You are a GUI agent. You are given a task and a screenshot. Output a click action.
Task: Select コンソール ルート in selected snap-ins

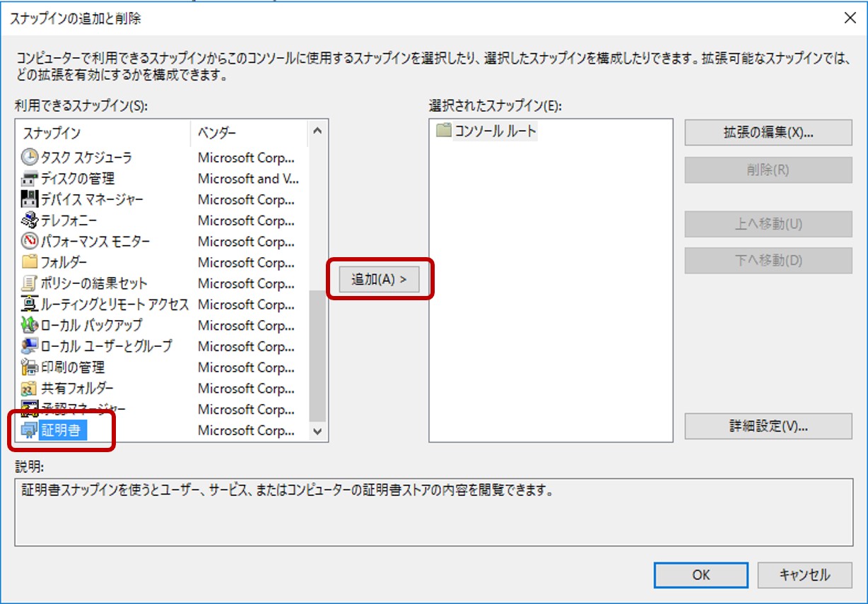(495, 131)
